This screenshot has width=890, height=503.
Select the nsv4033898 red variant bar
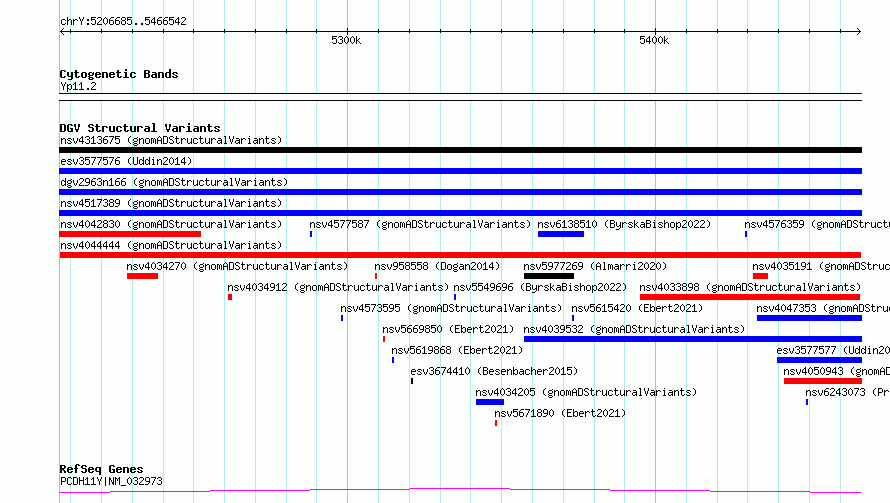pos(750,297)
